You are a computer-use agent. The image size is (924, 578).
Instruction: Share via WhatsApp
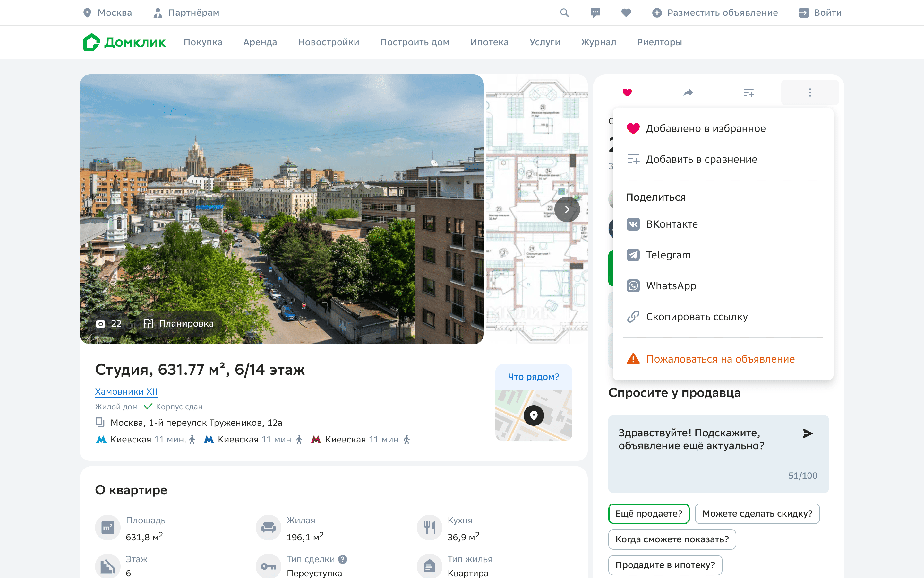(723, 285)
